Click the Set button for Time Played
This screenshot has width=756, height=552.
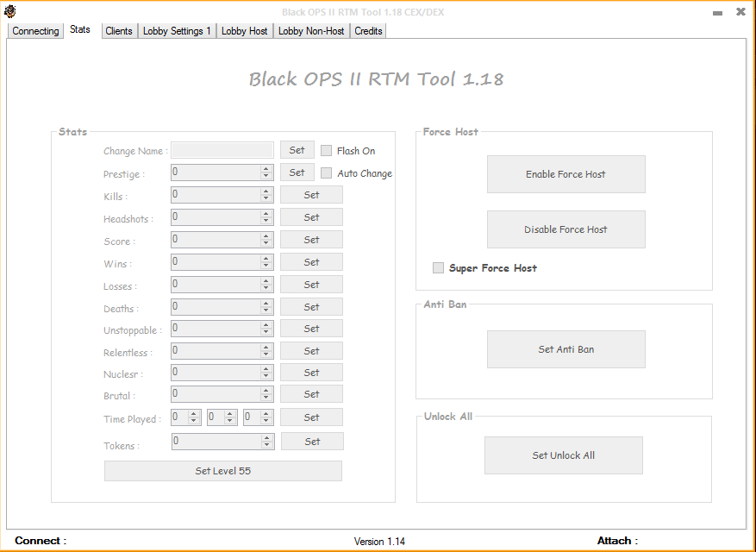[x=311, y=417]
